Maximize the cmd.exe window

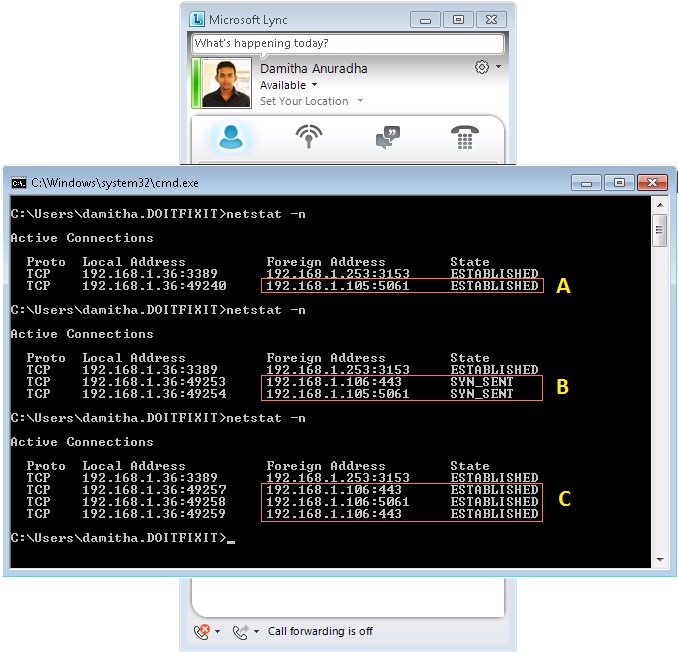click(619, 183)
